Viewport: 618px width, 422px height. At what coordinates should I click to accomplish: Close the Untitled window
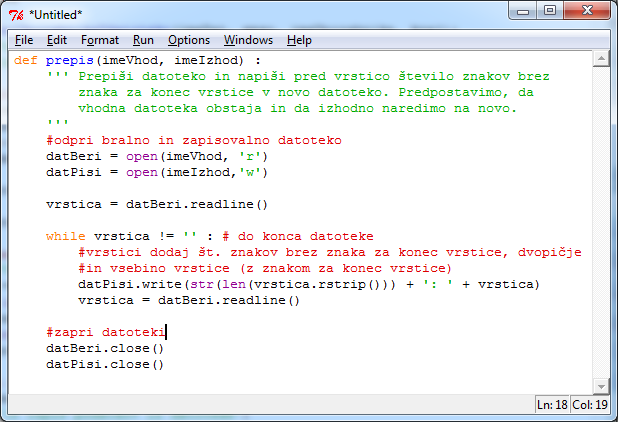pyautogui.click(x=587, y=11)
